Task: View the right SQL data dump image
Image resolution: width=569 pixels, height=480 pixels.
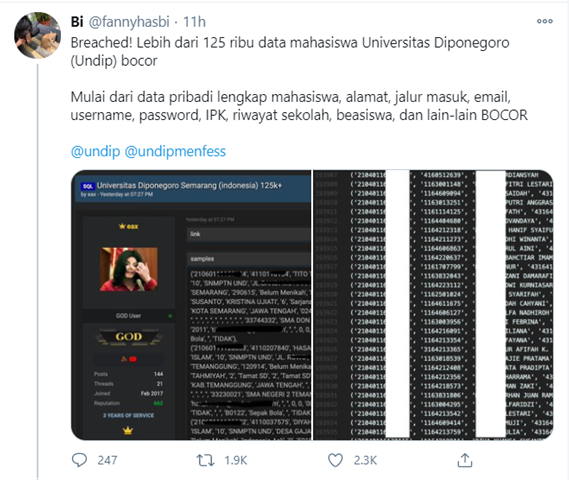Action: [433, 305]
